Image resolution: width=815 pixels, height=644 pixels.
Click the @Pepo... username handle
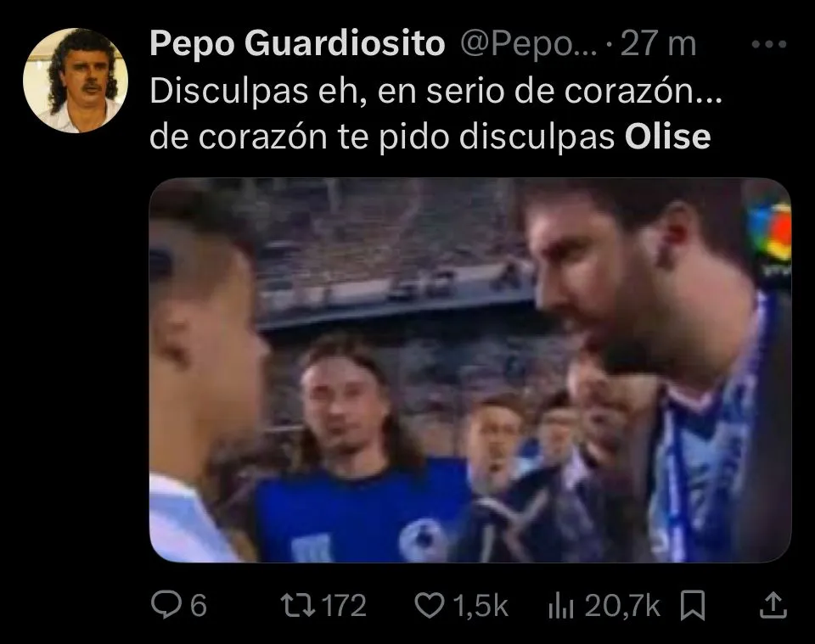529,43
